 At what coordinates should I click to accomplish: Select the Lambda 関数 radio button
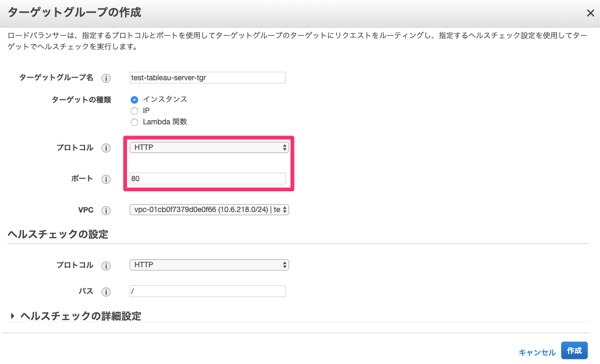134,122
